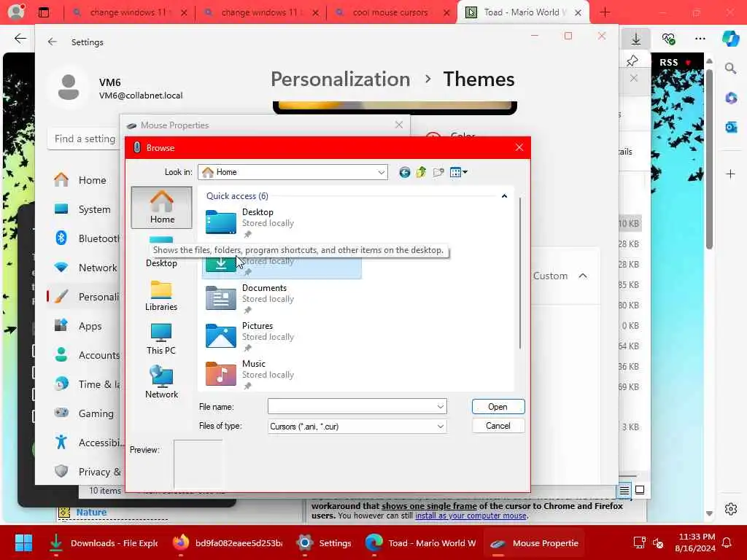Select Network in the Browse places bar

click(161, 382)
